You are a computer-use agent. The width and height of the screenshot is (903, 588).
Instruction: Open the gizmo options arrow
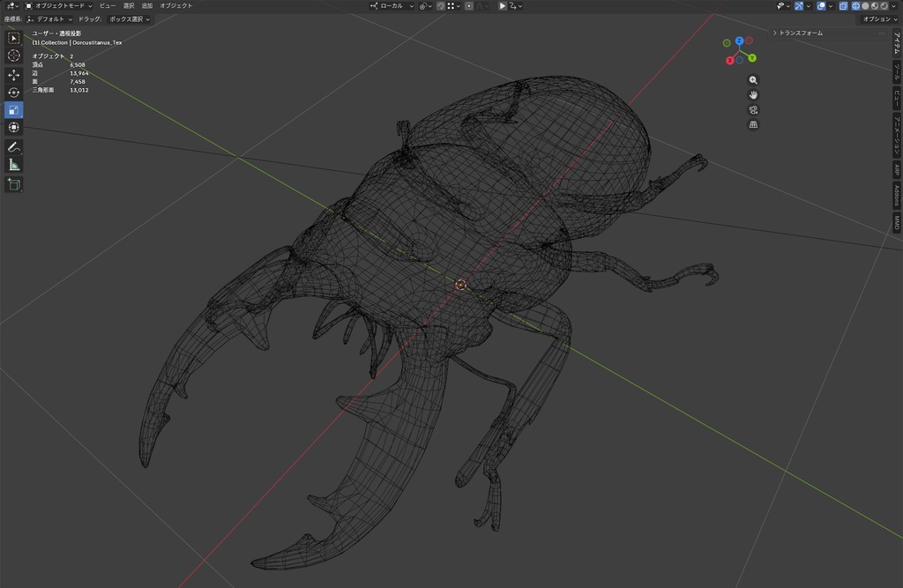point(808,6)
